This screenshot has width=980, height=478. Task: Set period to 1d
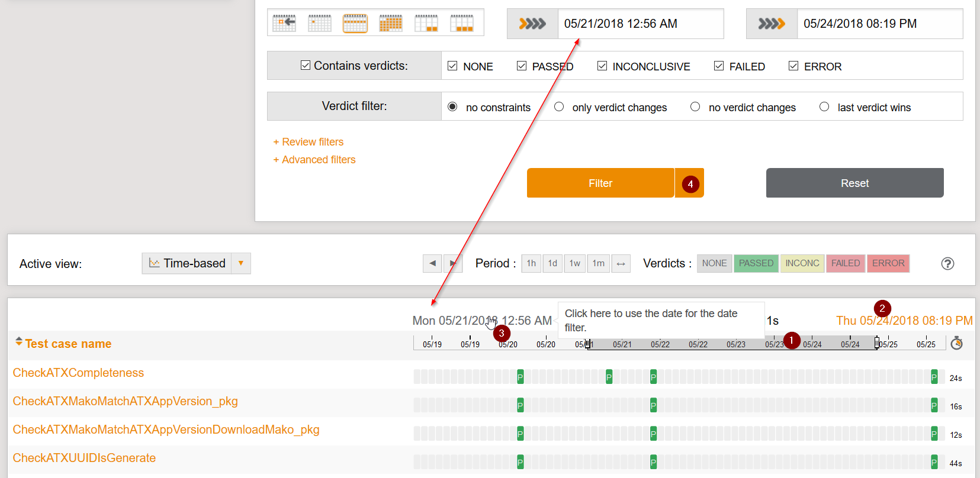coord(552,264)
